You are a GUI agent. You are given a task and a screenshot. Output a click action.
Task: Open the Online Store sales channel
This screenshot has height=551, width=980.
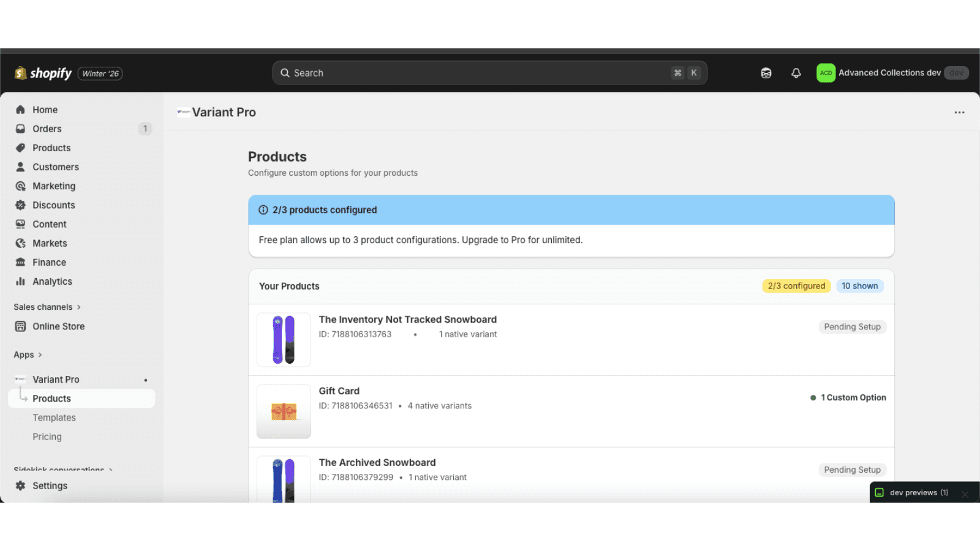pyautogui.click(x=58, y=326)
